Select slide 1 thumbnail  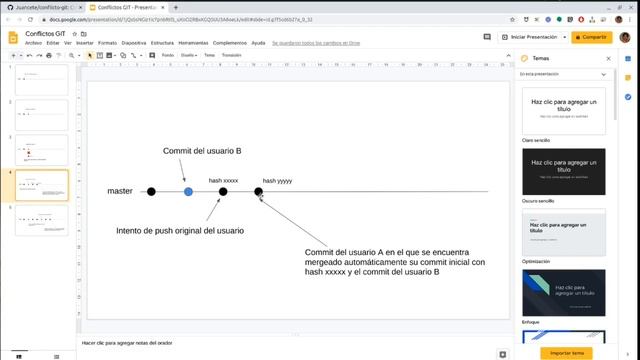click(x=42, y=80)
